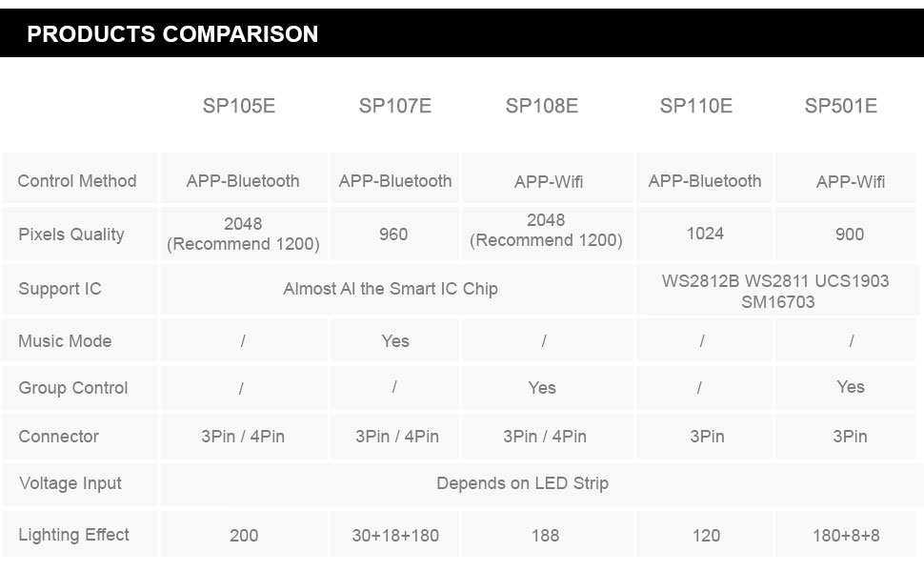
Task: Click the 'Almost Al the Smart IC Chip' cell
Action: click(396, 289)
